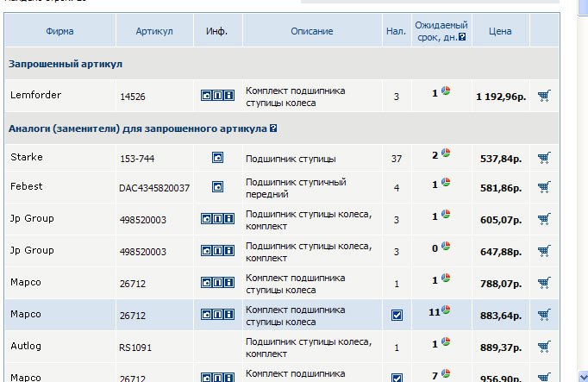Image resolution: width=588 pixels, height=382 pixels.
Task: Sort by the 'Цена' column header
Action: pos(500,31)
